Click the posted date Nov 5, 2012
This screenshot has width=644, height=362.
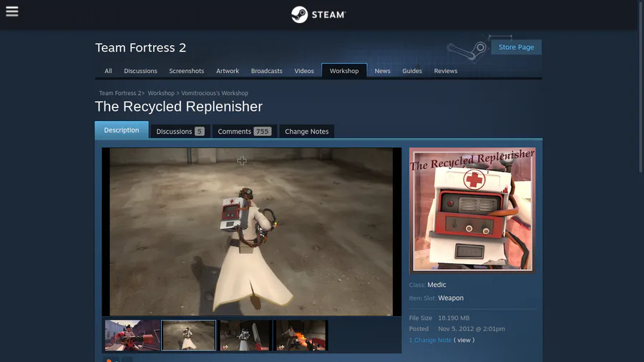(472, 329)
